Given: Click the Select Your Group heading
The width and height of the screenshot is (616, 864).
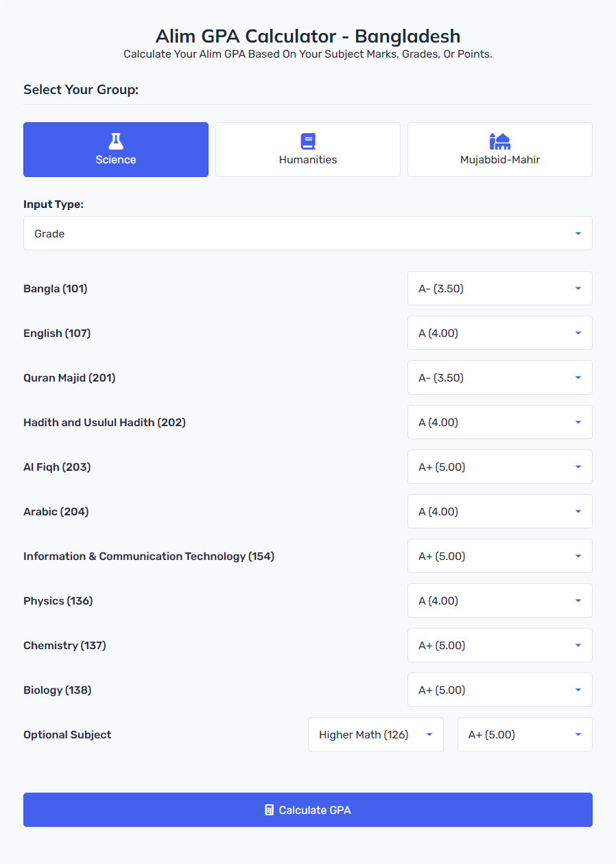Looking at the screenshot, I should [81, 90].
